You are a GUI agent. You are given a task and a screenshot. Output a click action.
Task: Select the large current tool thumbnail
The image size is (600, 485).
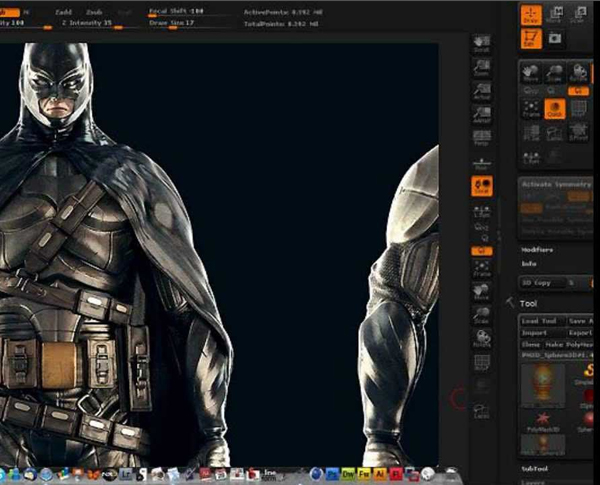click(x=543, y=385)
